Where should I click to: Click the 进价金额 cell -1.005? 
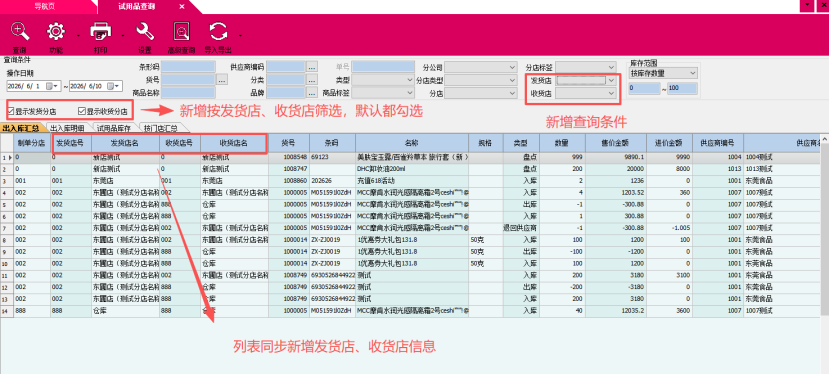tap(669, 227)
